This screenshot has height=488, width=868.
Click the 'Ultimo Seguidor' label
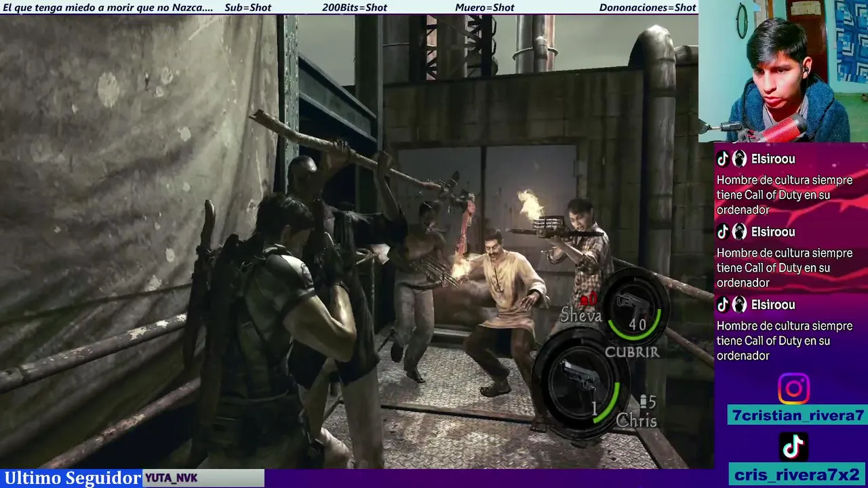pyautogui.click(x=72, y=479)
